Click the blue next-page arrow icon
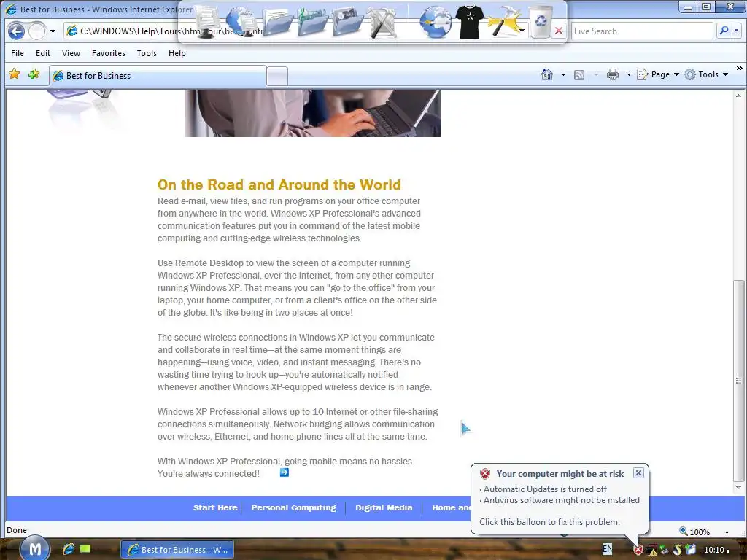This screenshot has width=747, height=560. [x=285, y=472]
